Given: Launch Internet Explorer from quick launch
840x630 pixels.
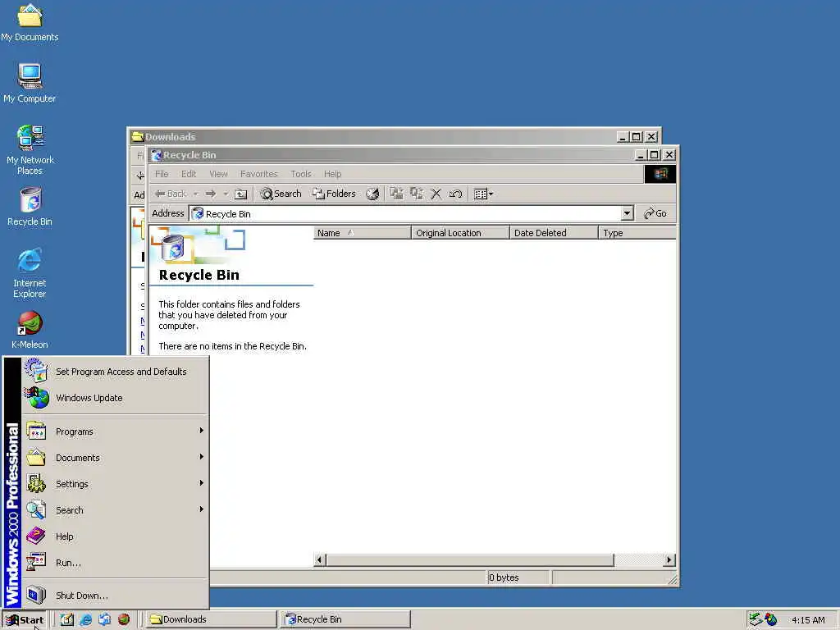Looking at the screenshot, I should click(x=85, y=620).
